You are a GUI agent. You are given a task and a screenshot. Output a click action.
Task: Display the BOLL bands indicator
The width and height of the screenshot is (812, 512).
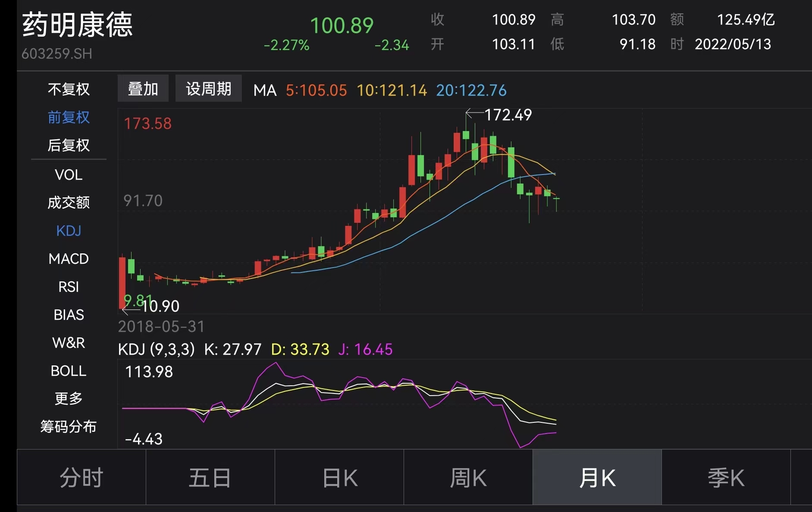(x=68, y=371)
